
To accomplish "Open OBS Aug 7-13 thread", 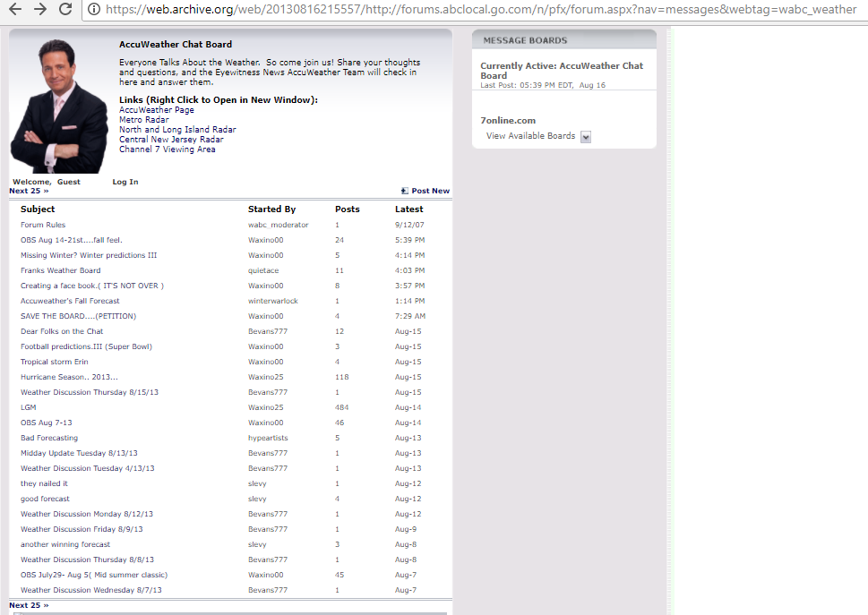I will [x=46, y=423].
